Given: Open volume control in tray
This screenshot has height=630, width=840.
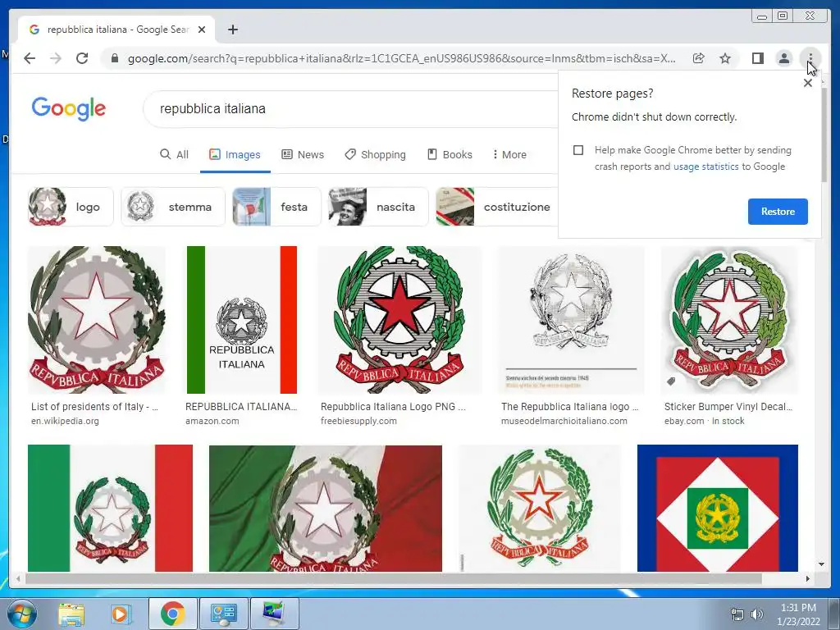Looking at the screenshot, I should point(756,614).
